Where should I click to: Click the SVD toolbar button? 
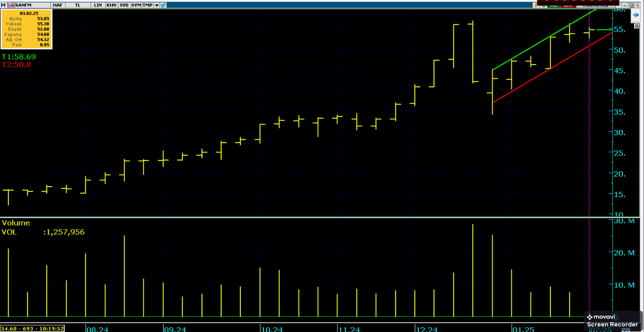[124, 5]
